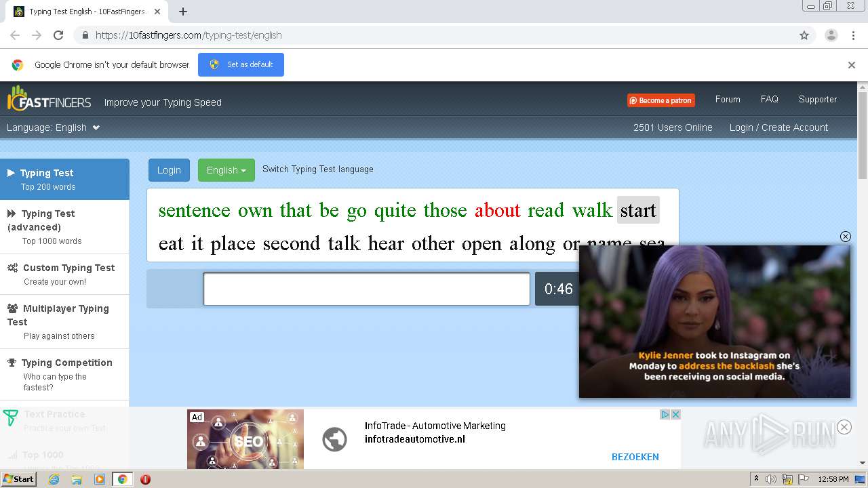Click the Set as default button
This screenshot has width=868, height=488.
click(241, 64)
